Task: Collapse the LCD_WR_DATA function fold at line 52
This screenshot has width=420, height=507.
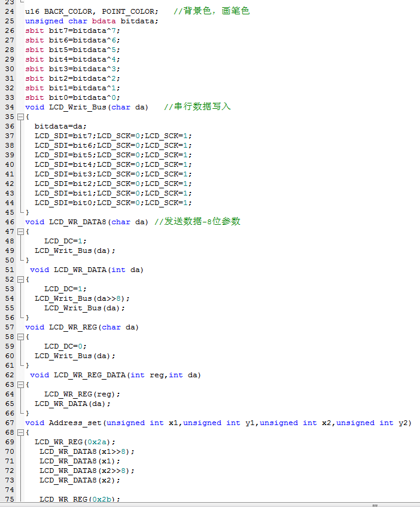Action: [x=20, y=279]
